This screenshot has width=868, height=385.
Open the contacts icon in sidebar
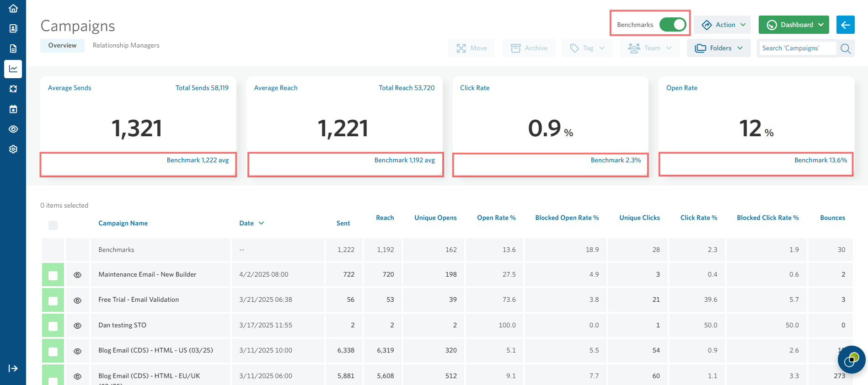pos(13,28)
